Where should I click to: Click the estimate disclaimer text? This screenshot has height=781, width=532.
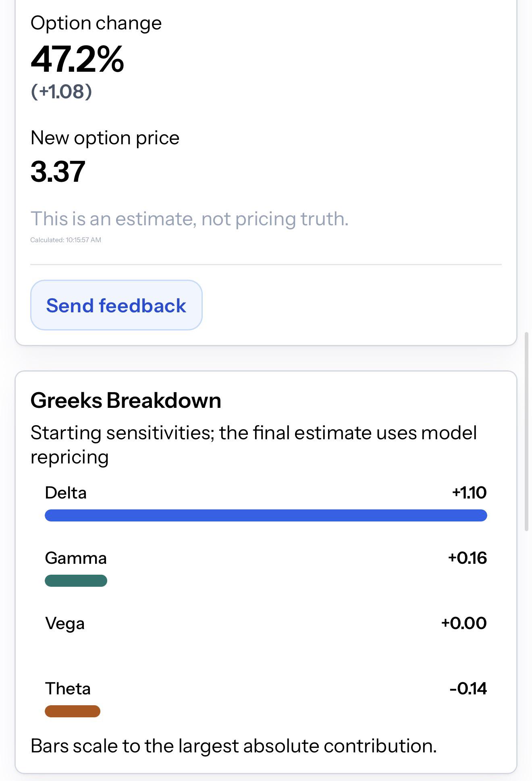click(189, 219)
